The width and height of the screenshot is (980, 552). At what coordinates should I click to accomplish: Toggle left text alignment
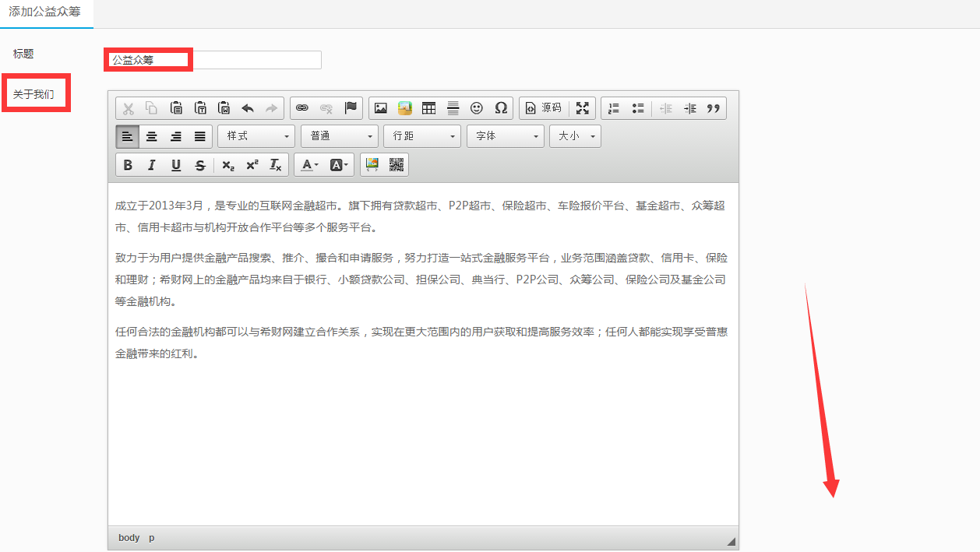pyautogui.click(x=128, y=136)
